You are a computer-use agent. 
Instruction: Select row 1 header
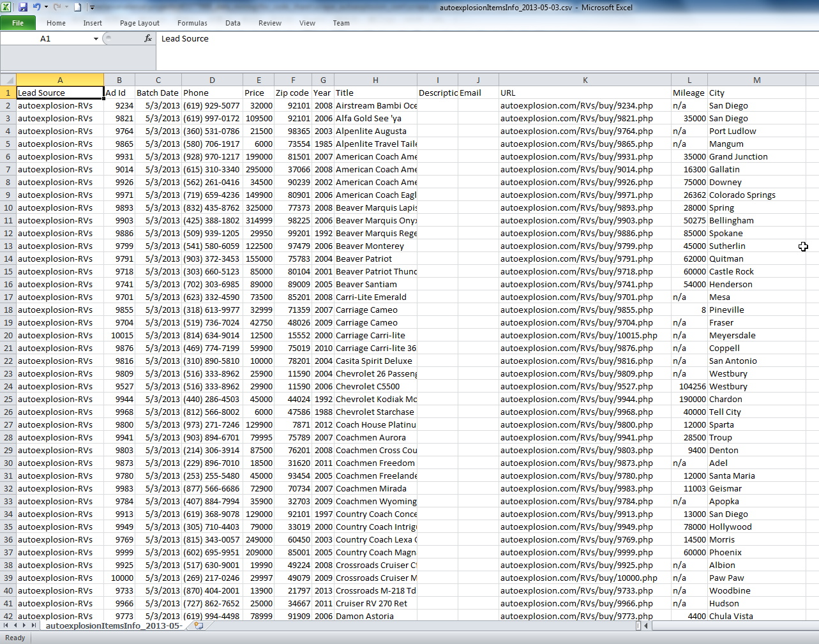(x=8, y=93)
